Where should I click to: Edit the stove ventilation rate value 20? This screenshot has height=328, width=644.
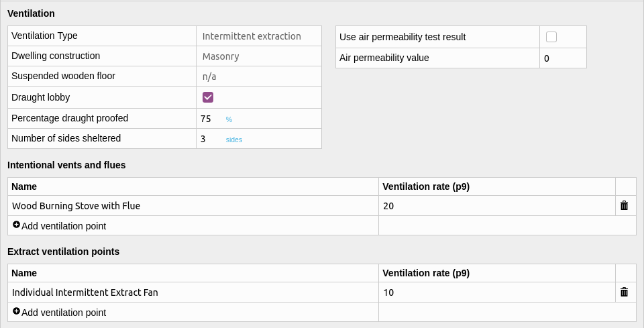coord(497,206)
